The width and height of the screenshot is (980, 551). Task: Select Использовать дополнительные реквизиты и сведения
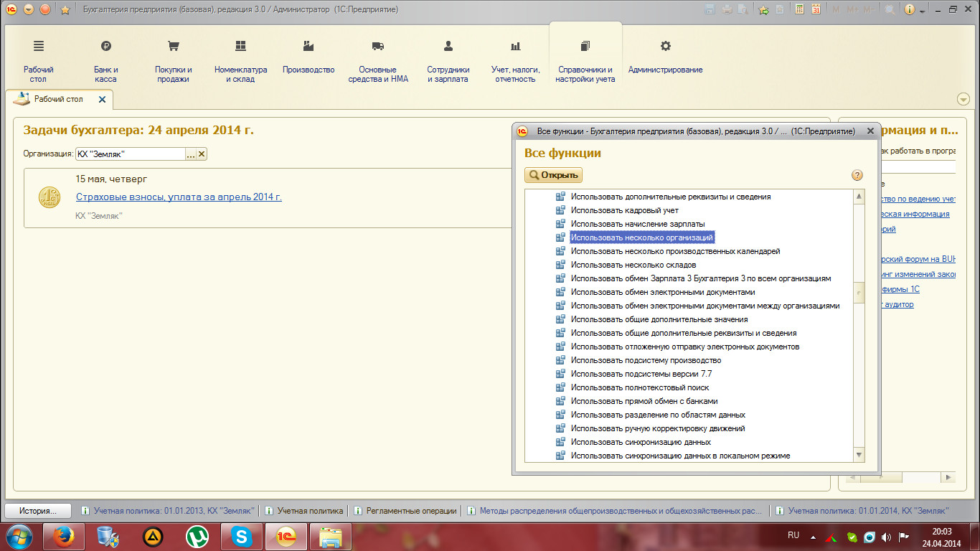[x=671, y=197]
